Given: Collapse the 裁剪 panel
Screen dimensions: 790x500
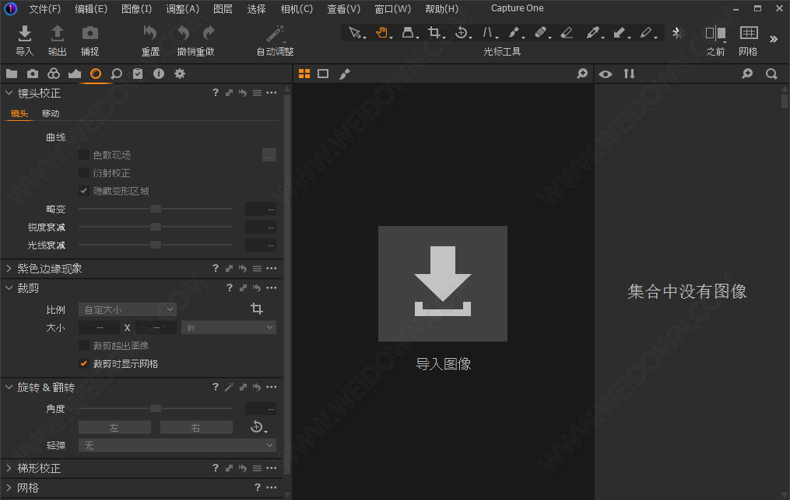Looking at the screenshot, I should click(9, 288).
